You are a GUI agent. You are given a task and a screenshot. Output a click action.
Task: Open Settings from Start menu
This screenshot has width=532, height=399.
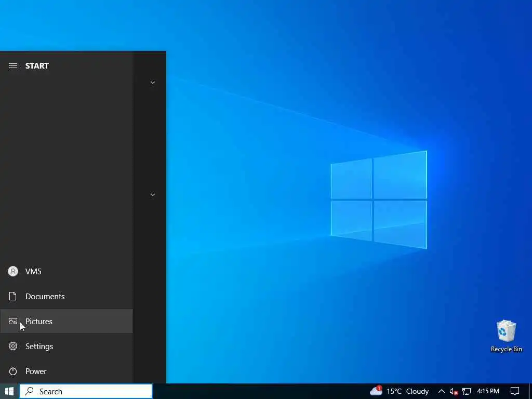point(66,346)
